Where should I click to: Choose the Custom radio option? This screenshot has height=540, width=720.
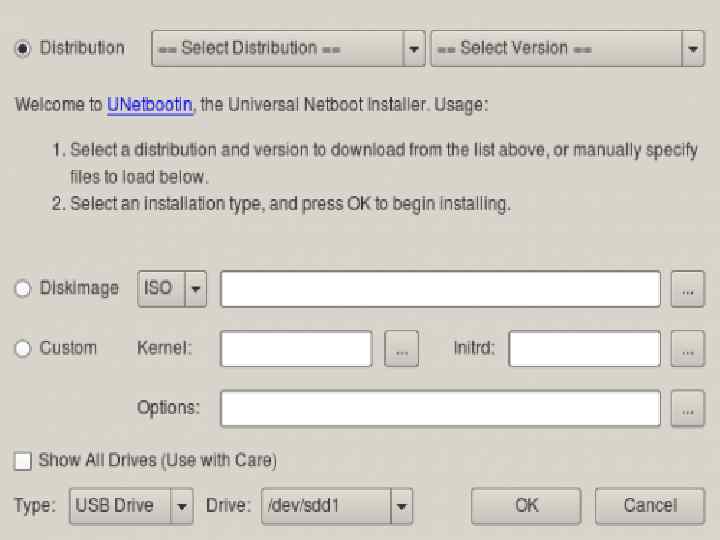pyautogui.click(x=22, y=349)
